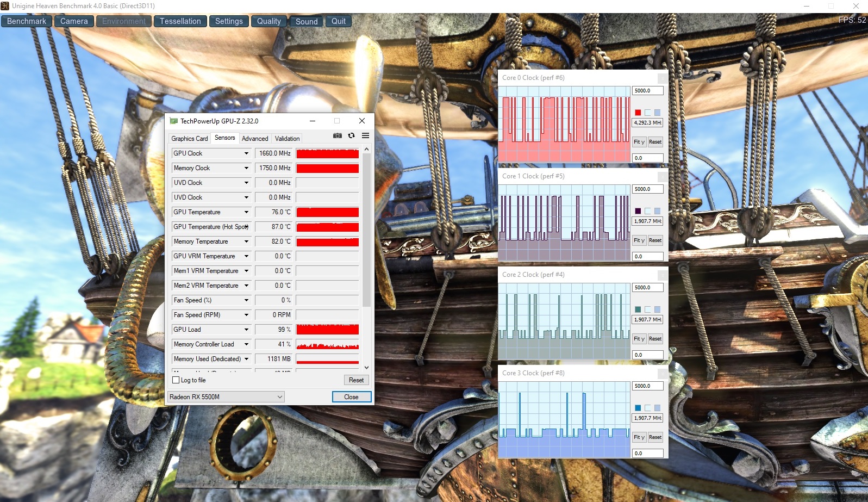Viewport: 868px width, 502px height.
Task: Click the Memory Used value 1181 MB
Action: 274,359
